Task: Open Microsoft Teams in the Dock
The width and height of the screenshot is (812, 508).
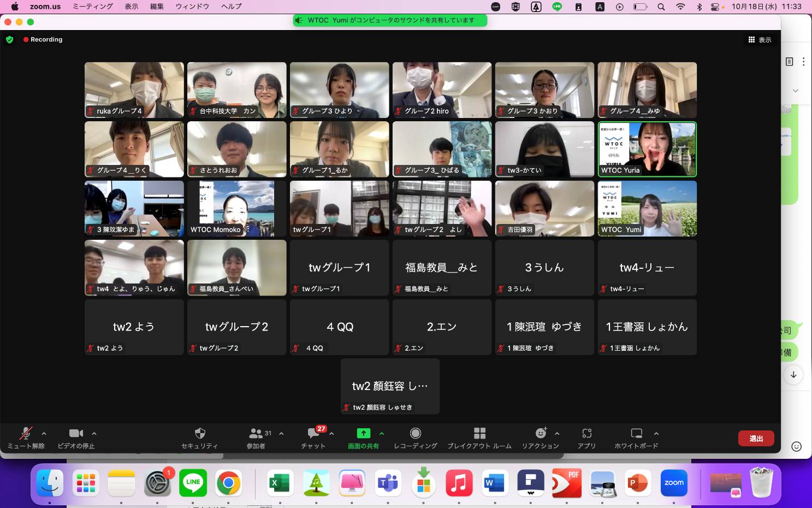Action: [388, 483]
